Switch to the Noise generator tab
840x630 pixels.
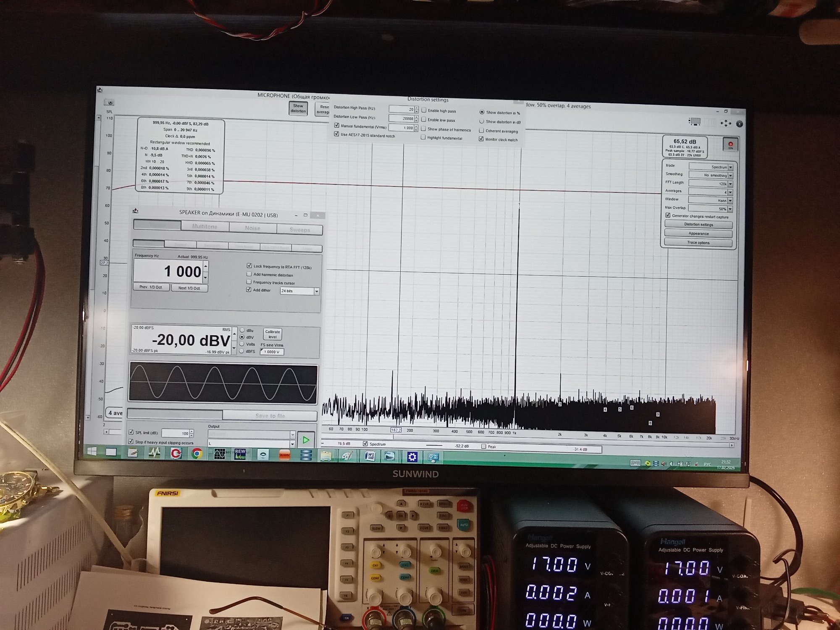click(x=252, y=228)
